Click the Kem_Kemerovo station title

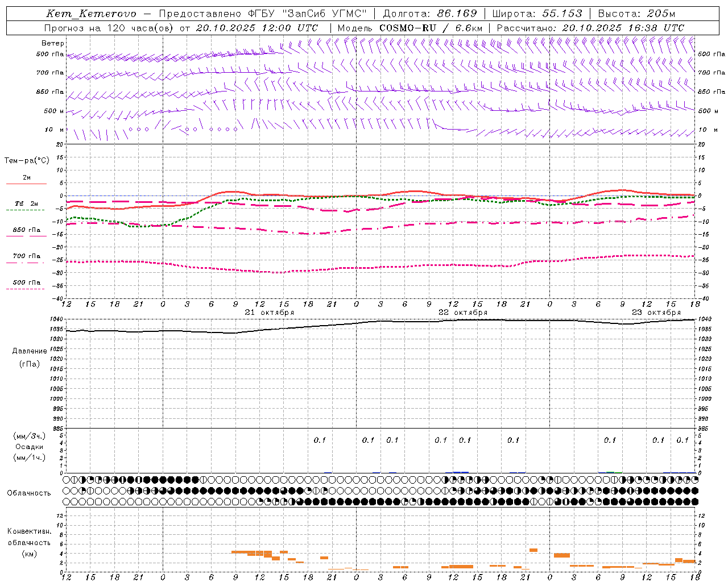91,14
